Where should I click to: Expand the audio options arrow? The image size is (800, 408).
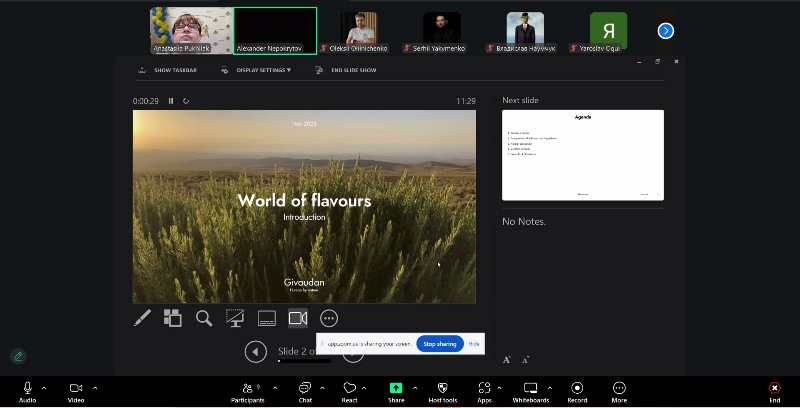44,389
